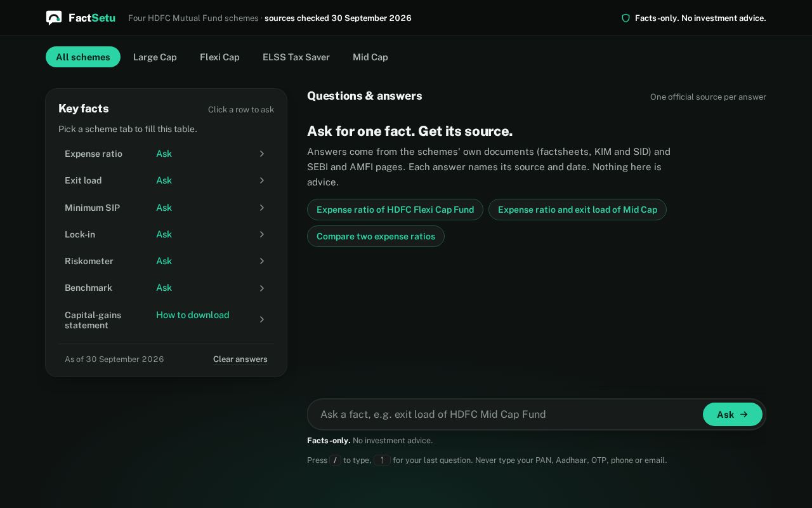Click the 'Click a row to ask' hint
The image size is (812, 508).
tap(241, 110)
